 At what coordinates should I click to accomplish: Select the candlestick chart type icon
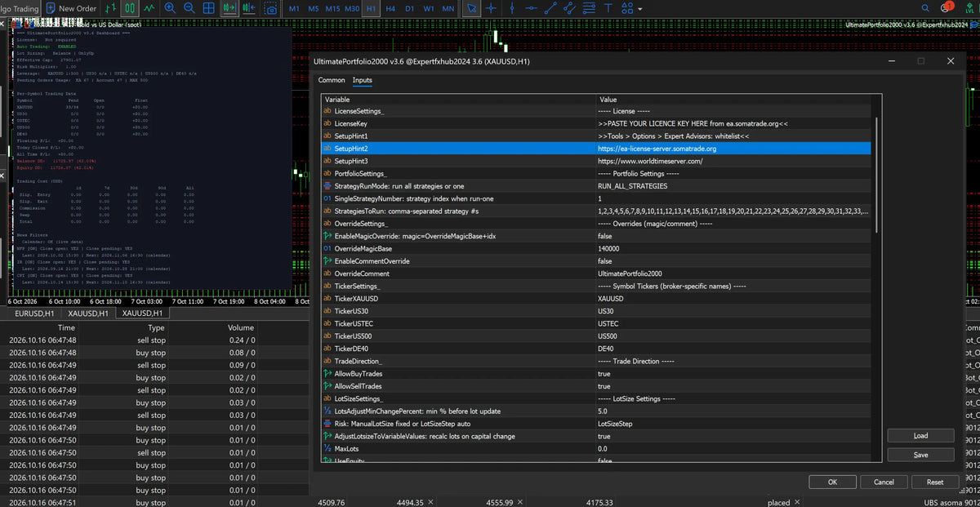pos(130,8)
